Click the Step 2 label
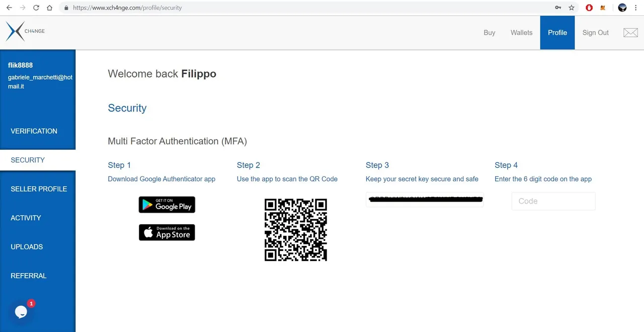The width and height of the screenshot is (644, 332). click(x=249, y=165)
